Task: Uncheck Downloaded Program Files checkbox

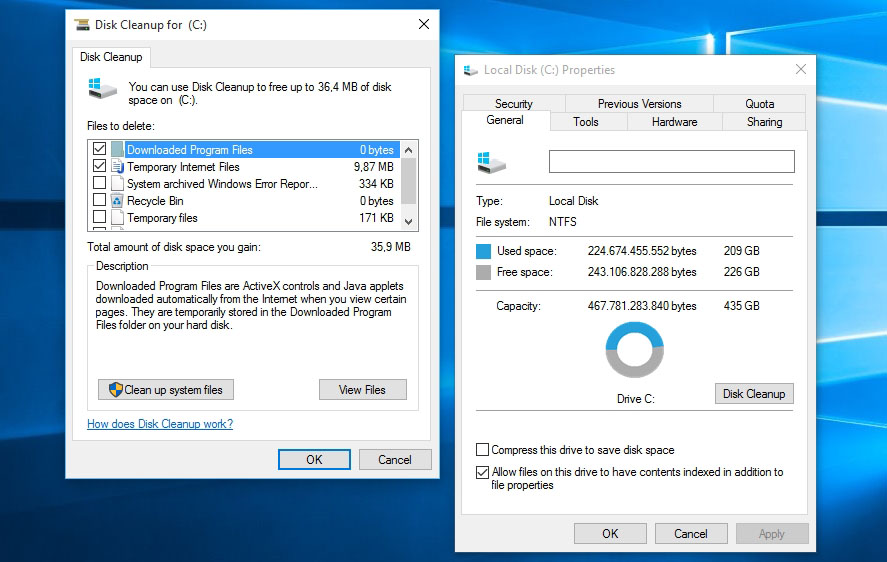Action: click(100, 149)
